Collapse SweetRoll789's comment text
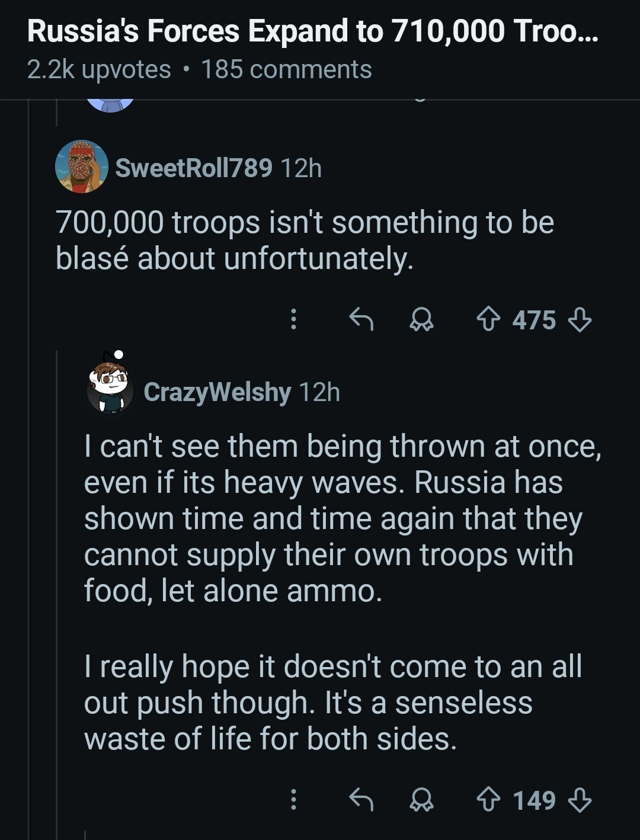640x840 pixels. 305,241
